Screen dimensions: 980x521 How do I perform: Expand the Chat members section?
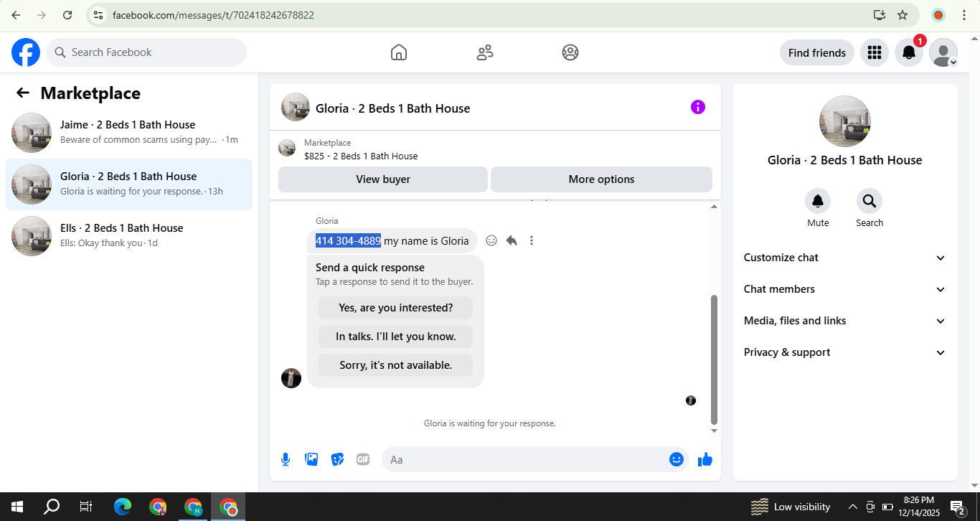point(845,289)
